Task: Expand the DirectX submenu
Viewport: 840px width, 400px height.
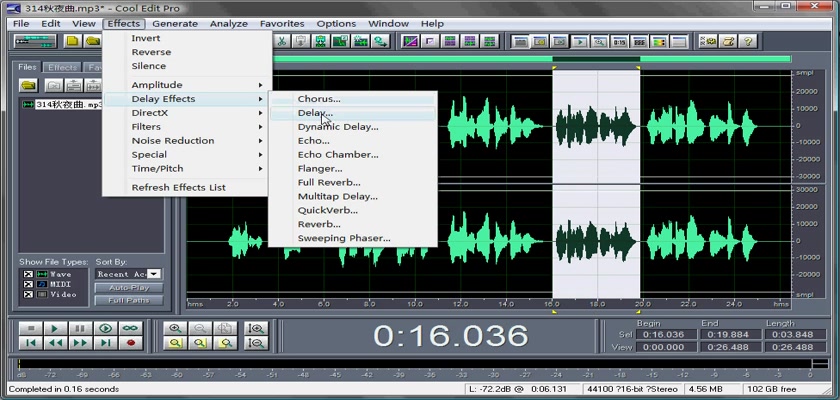Action: point(185,112)
